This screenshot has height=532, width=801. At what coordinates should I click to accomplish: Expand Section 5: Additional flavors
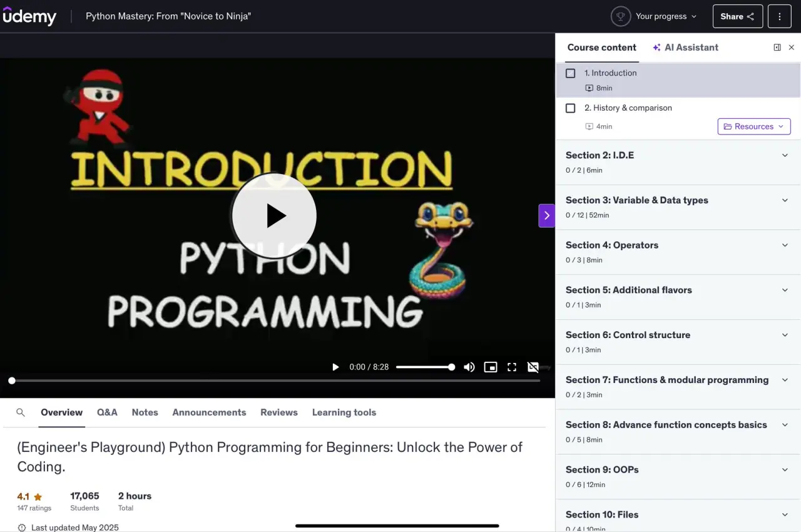pos(678,297)
